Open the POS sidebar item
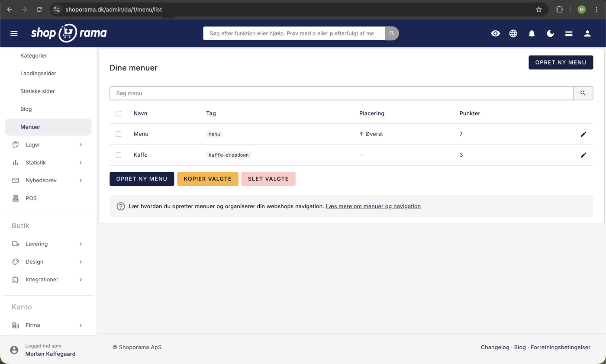The height and width of the screenshot is (364, 606). point(48,198)
